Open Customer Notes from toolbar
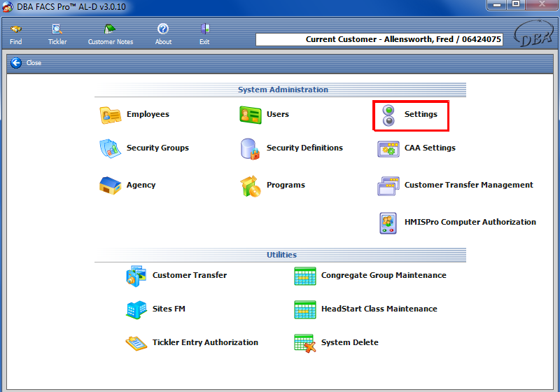The image size is (560, 392). pos(111,34)
